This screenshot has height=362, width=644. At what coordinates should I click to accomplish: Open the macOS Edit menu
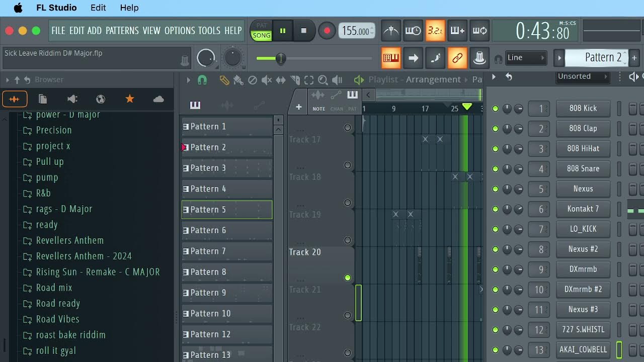98,8
